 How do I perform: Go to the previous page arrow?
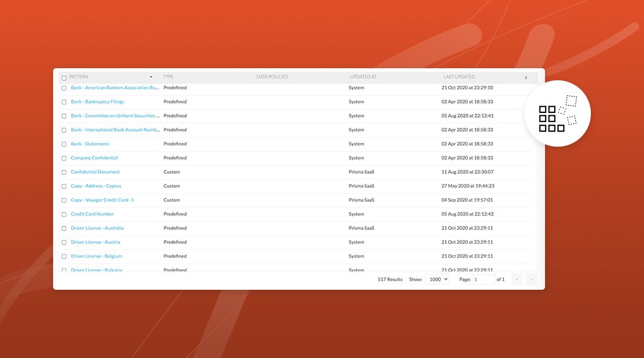click(x=517, y=280)
